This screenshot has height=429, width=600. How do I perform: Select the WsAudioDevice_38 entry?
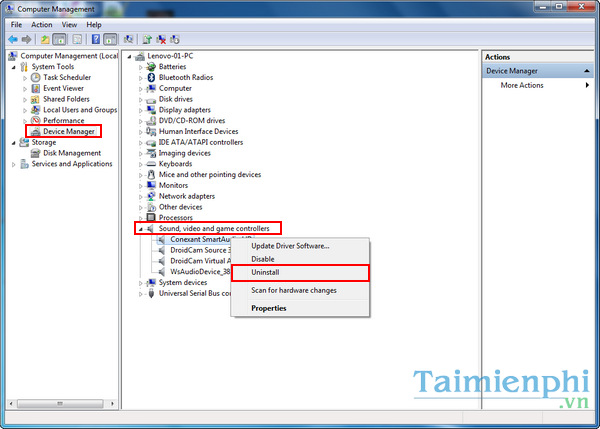coord(201,272)
